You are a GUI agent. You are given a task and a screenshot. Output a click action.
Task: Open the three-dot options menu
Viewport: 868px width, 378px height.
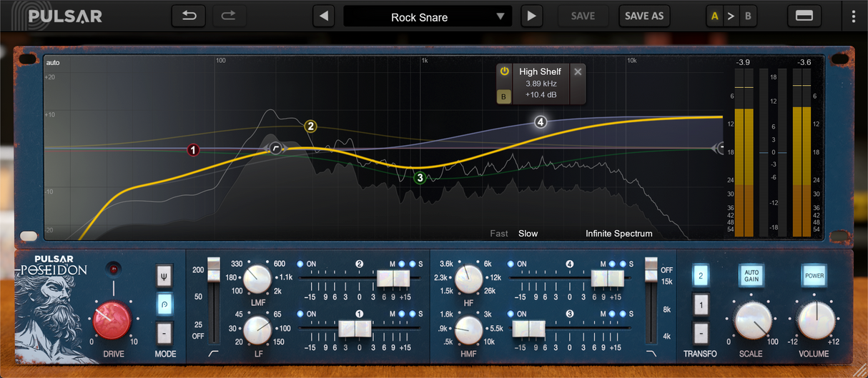(853, 16)
